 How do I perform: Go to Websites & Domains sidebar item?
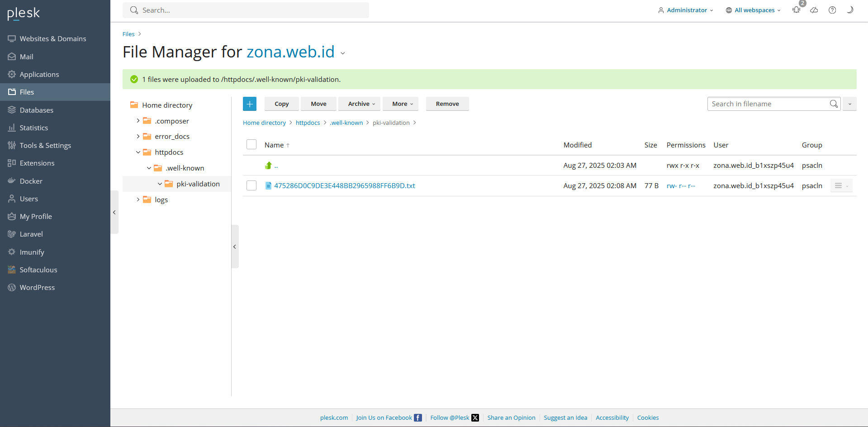click(52, 39)
